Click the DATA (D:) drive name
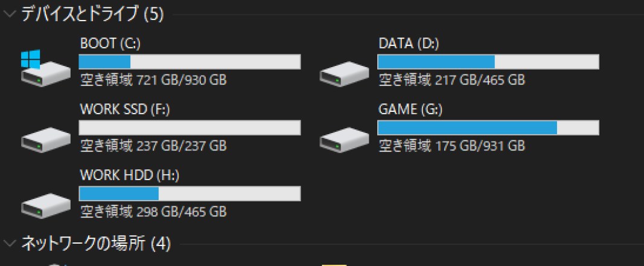The image size is (644, 266). click(x=409, y=44)
